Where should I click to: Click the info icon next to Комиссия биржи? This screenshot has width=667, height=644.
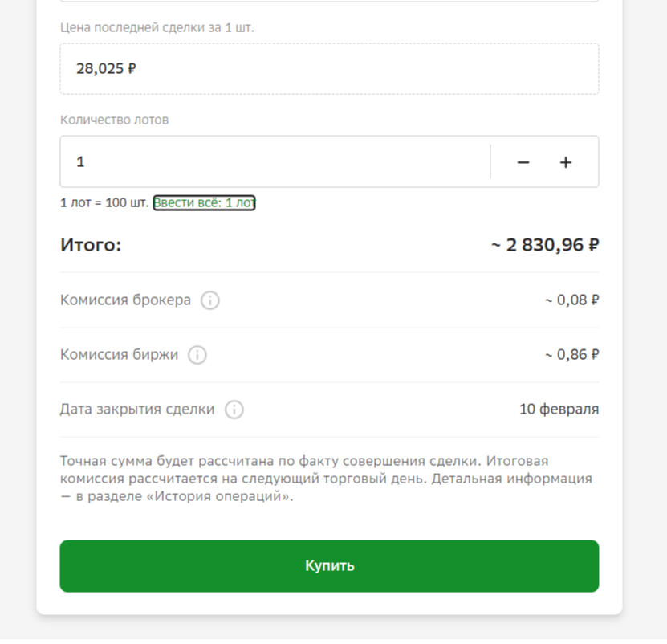click(x=197, y=355)
